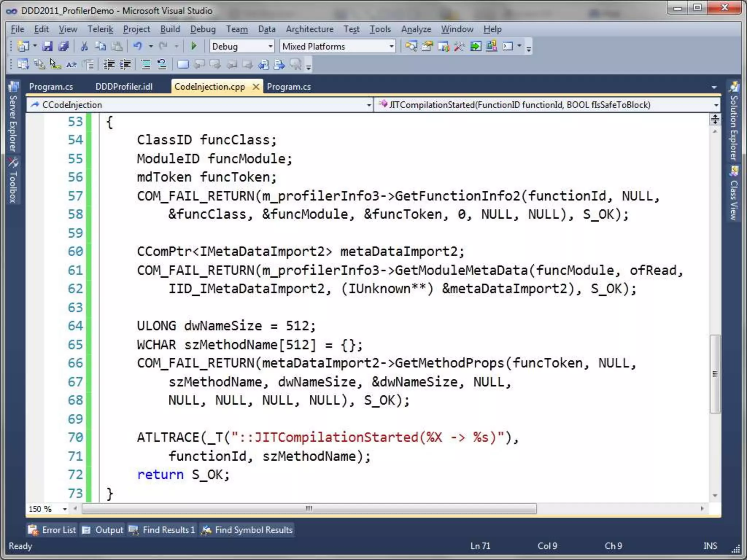
Task: Switch to the DDDProfiler.idl tab
Action: coord(124,87)
